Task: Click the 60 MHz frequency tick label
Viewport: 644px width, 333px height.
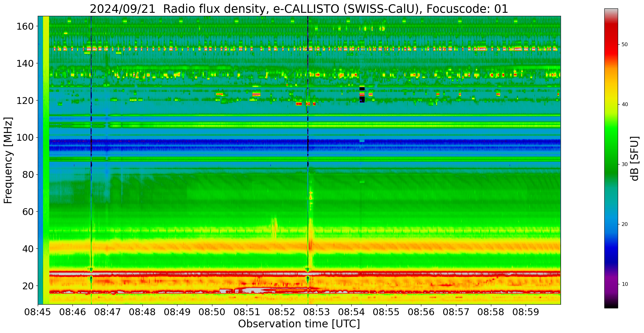Action: [28, 212]
